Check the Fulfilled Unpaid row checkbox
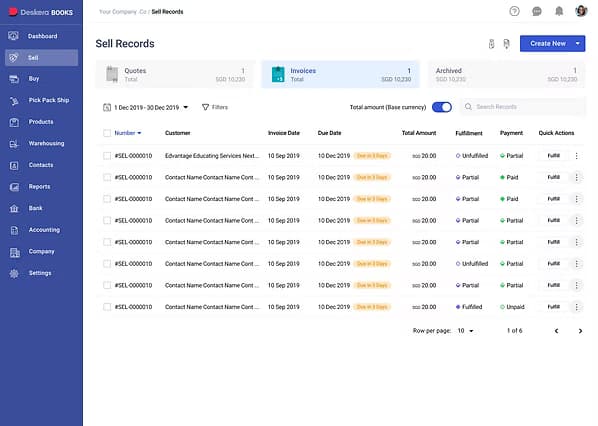Viewport: 598px width, 426px height. (x=107, y=307)
